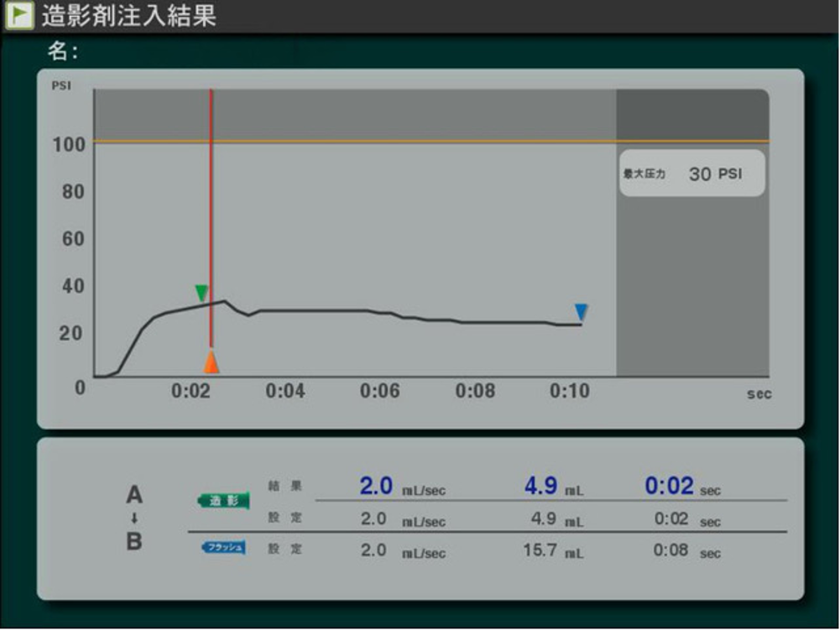The width and height of the screenshot is (840, 630).
Task: Click the green flag icon in the title bar
Action: tap(19, 14)
